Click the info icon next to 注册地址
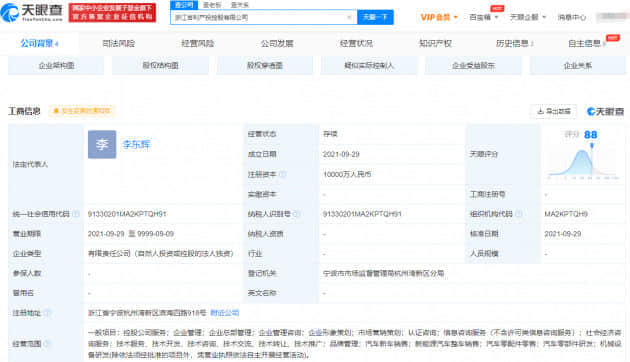This screenshot has height=362, width=630. click(x=47, y=313)
